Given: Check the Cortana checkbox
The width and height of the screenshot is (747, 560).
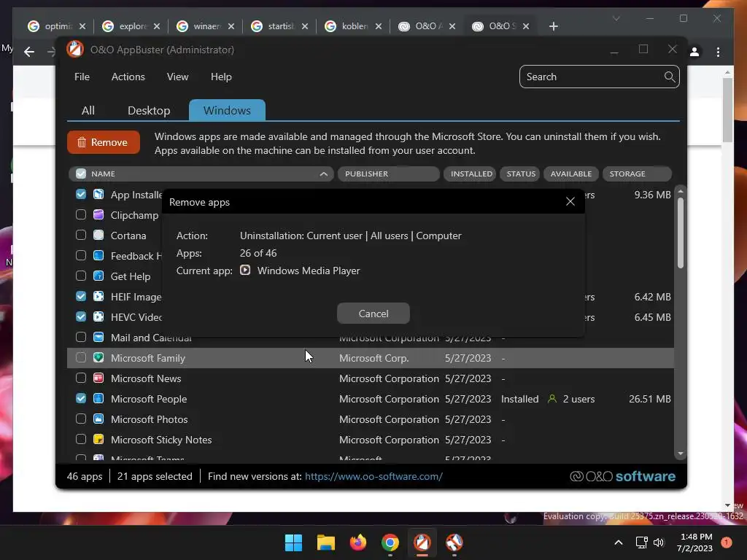Looking at the screenshot, I should 81,236.
